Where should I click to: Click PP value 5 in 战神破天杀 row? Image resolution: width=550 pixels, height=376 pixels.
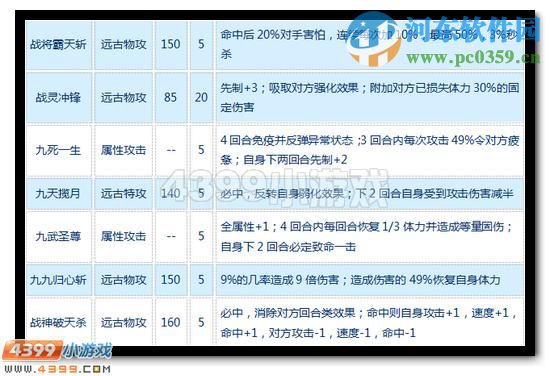(201, 322)
